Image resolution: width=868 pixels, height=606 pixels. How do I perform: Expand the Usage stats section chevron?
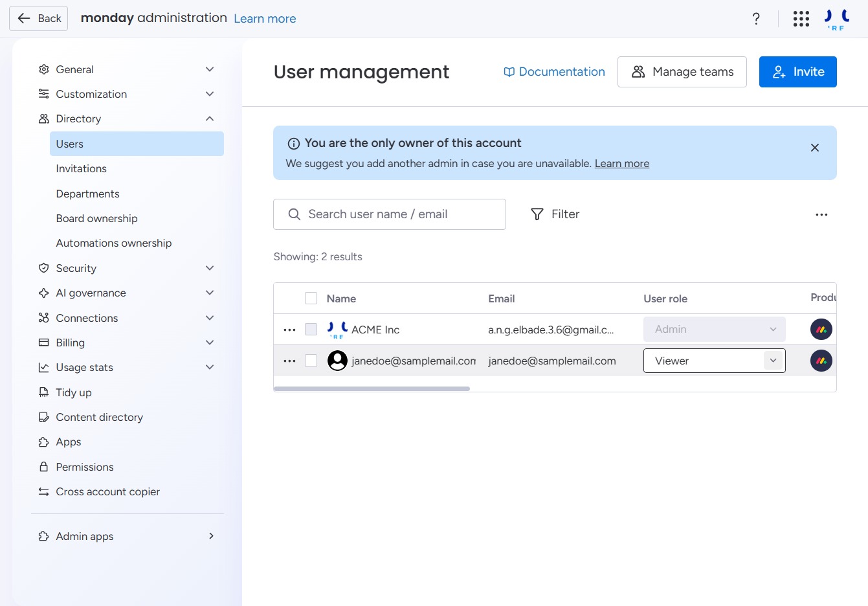pyautogui.click(x=210, y=367)
